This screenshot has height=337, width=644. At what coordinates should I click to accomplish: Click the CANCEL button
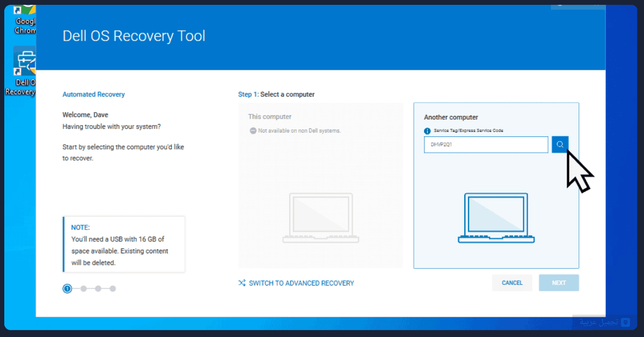[x=512, y=283]
